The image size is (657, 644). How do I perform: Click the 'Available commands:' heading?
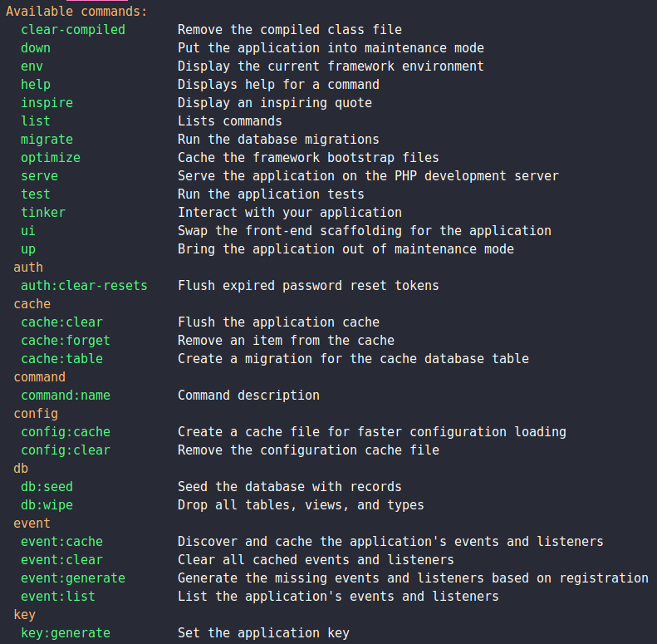[x=76, y=12]
